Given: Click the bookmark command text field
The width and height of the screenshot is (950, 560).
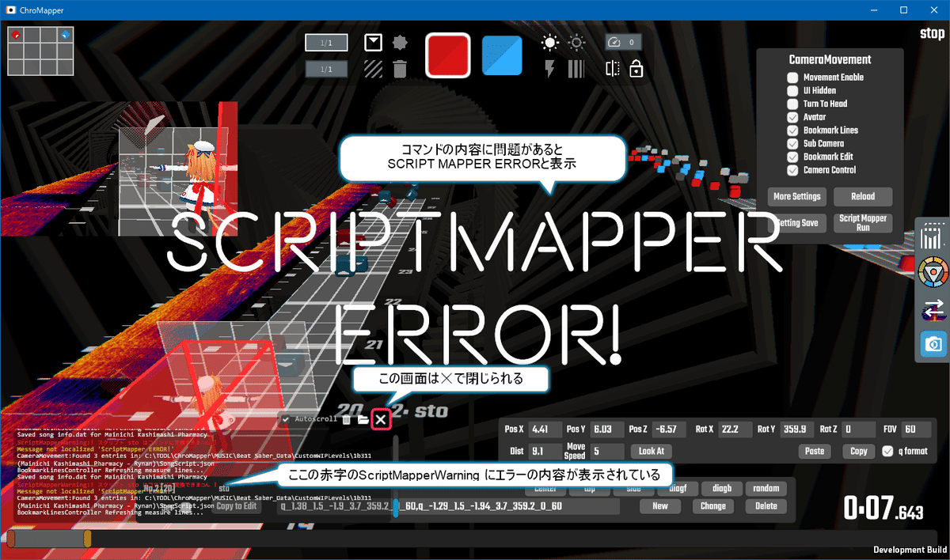Looking at the screenshot, I should click(450, 506).
